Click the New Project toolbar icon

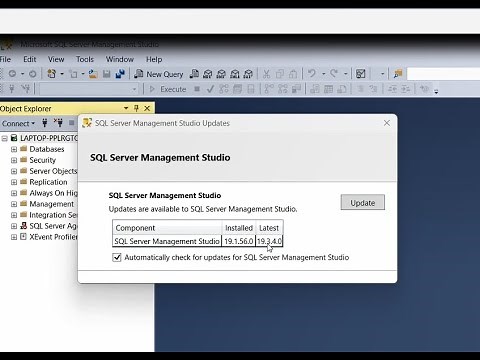pos(52,74)
